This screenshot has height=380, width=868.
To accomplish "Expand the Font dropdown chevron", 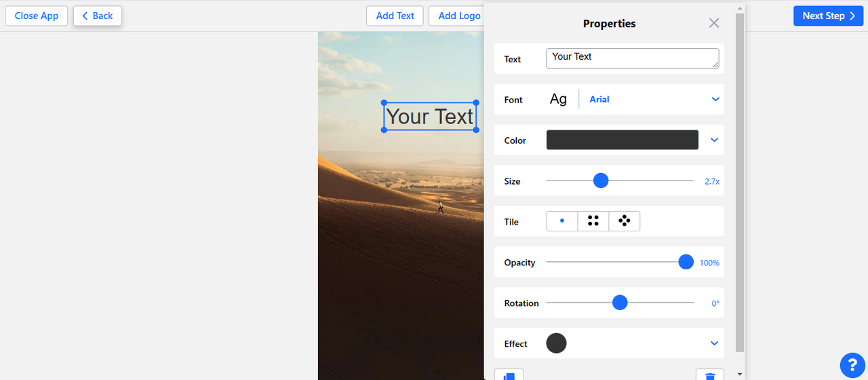I will coord(715,99).
